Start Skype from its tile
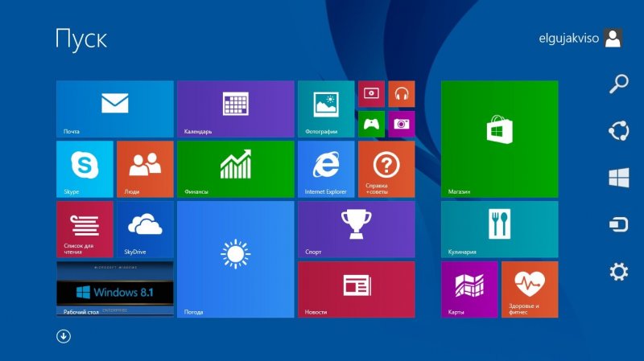 85,169
